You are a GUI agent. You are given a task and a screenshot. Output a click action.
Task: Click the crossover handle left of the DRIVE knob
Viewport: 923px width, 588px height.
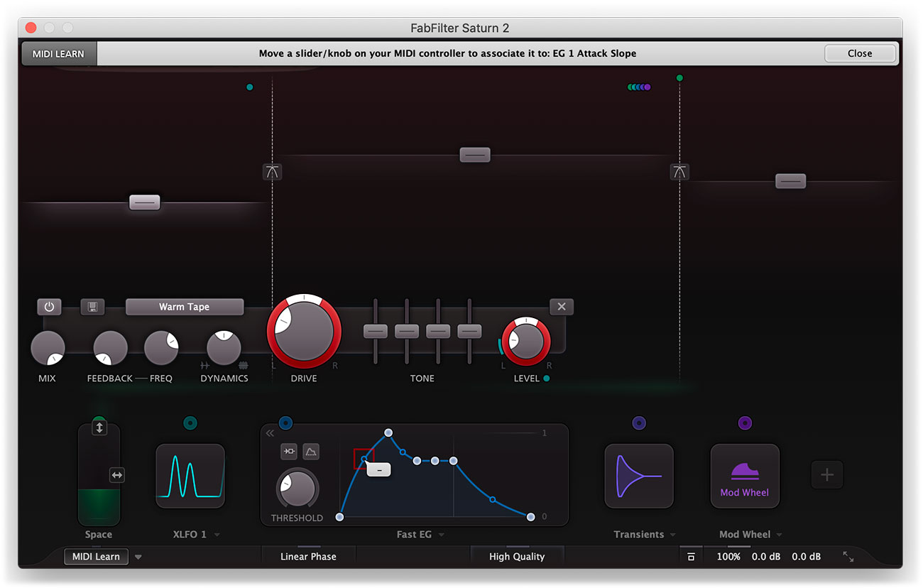click(x=272, y=171)
